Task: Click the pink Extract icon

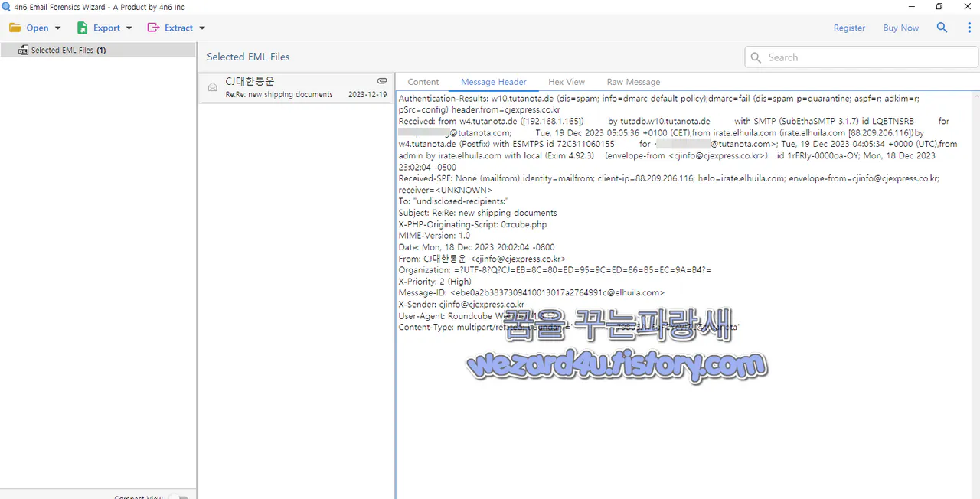Action: [153, 28]
